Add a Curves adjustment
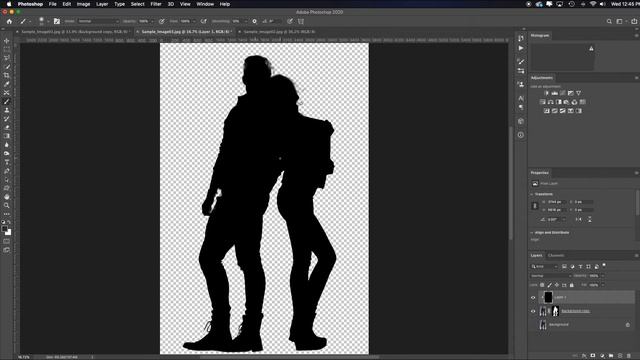This screenshot has height=360, width=640. pyautogui.click(x=562, y=93)
